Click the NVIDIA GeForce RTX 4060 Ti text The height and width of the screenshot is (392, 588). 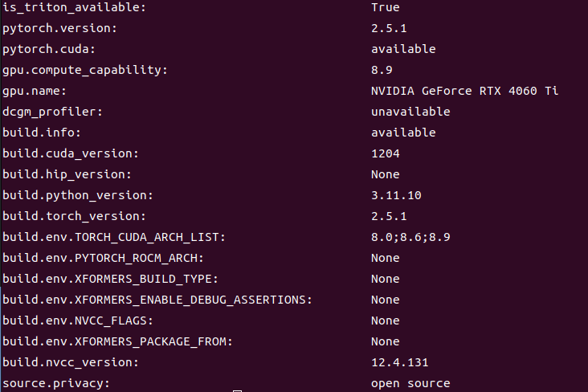(464, 91)
